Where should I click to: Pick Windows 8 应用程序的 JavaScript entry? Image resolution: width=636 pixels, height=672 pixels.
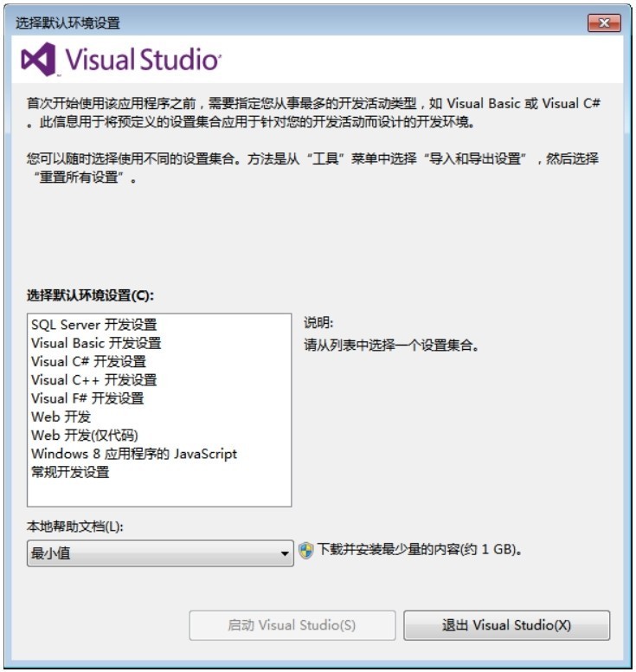click(x=133, y=454)
